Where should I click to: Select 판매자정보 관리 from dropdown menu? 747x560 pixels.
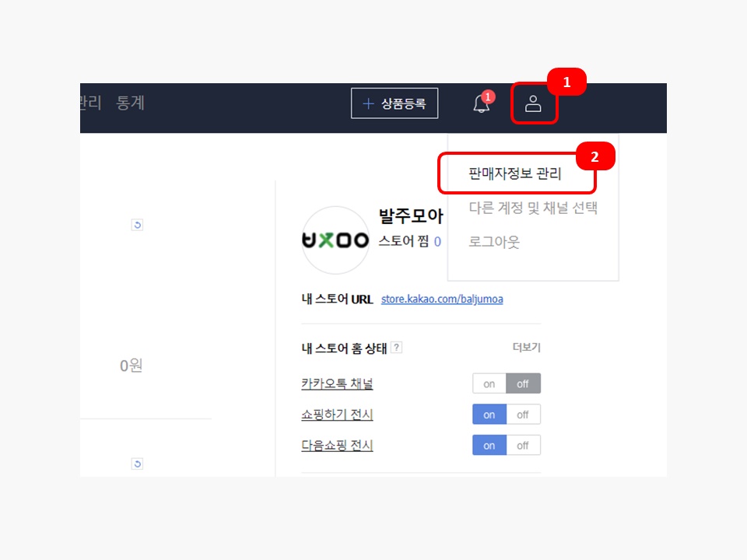[515, 173]
